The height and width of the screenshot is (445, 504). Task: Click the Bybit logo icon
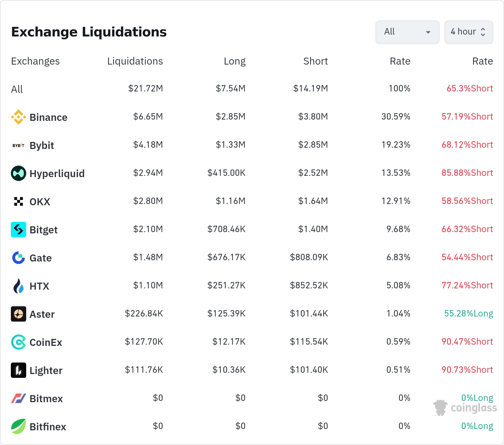(18, 145)
